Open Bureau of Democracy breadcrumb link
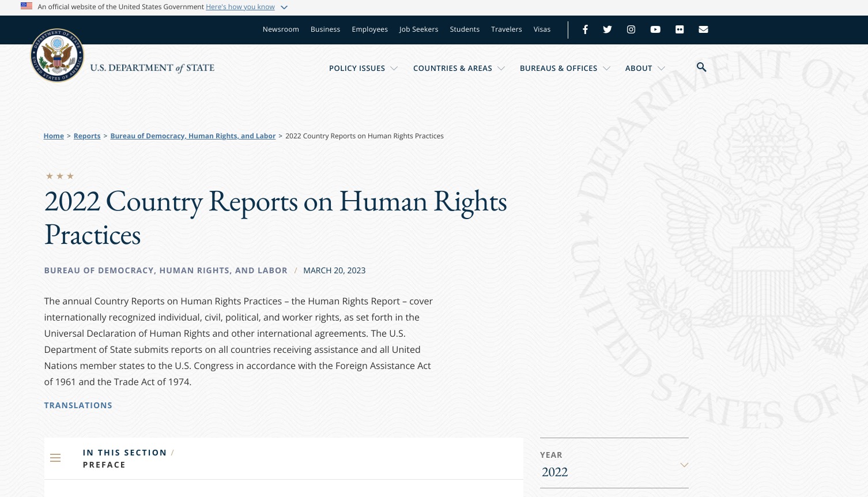This screenshot has width=868, height=497. click(193, 136)
